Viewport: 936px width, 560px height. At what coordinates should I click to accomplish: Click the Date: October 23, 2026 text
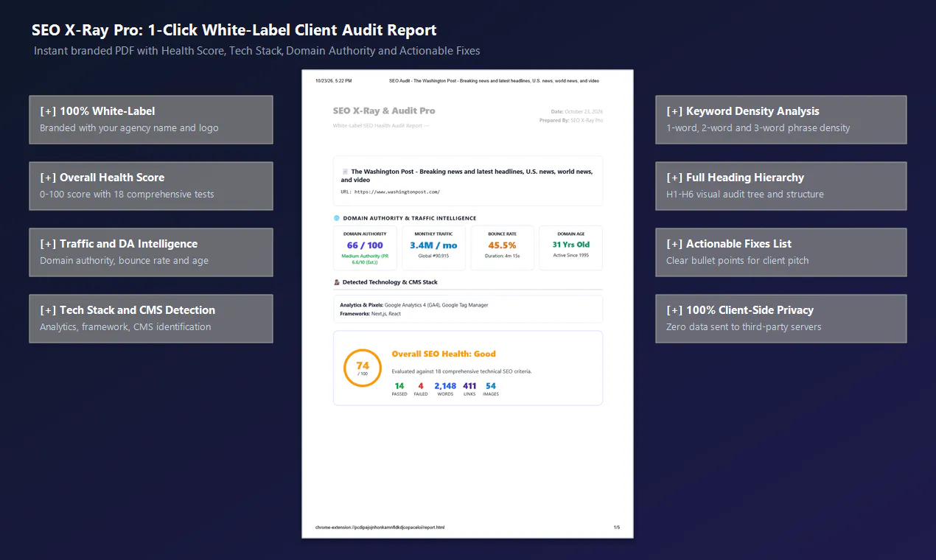point(577,111)
